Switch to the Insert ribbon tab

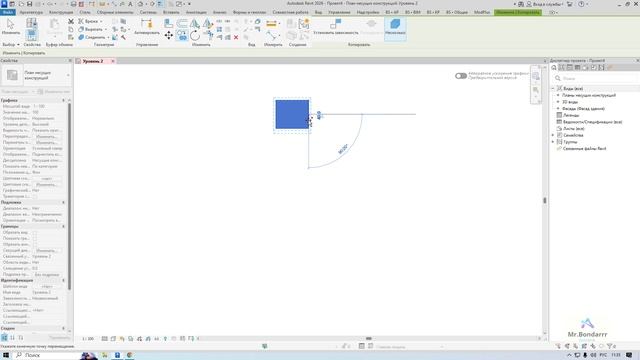171,12
